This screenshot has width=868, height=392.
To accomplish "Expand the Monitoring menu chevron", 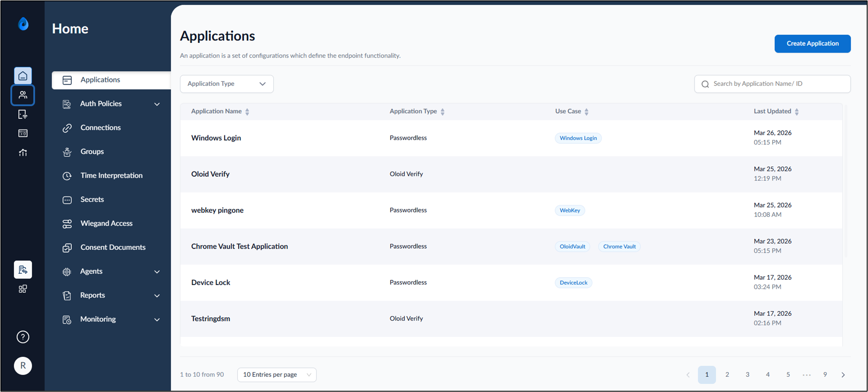I will pos(157,320).
